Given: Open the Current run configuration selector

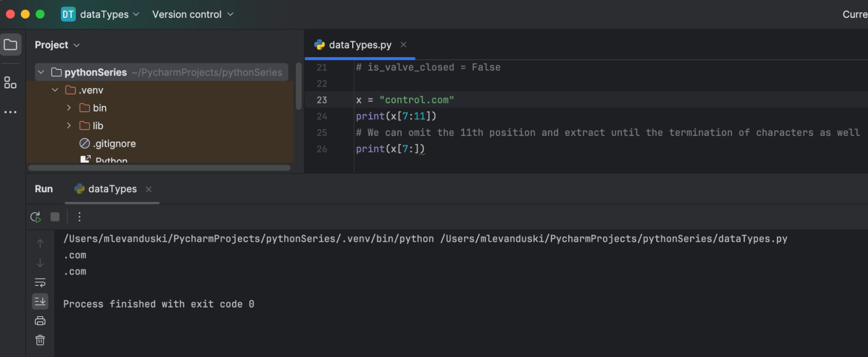Looking at the screenshot, I should point(855,14).
